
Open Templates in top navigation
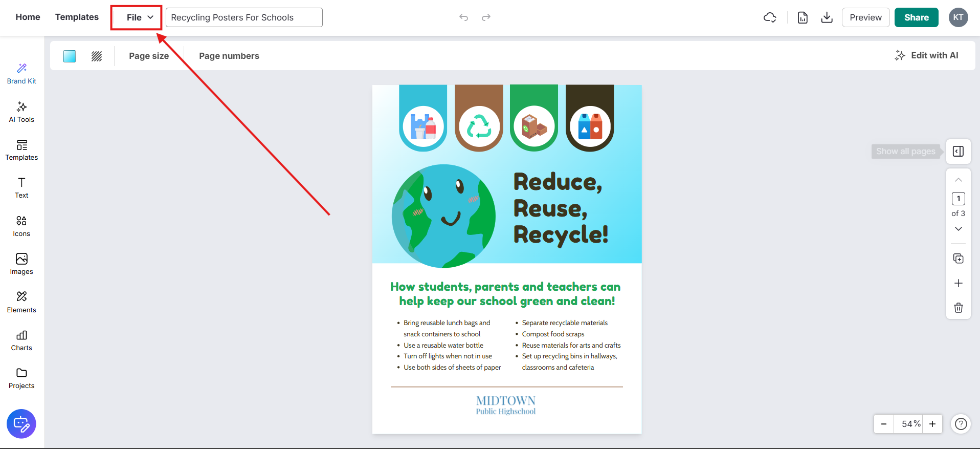tap(77, 17)
